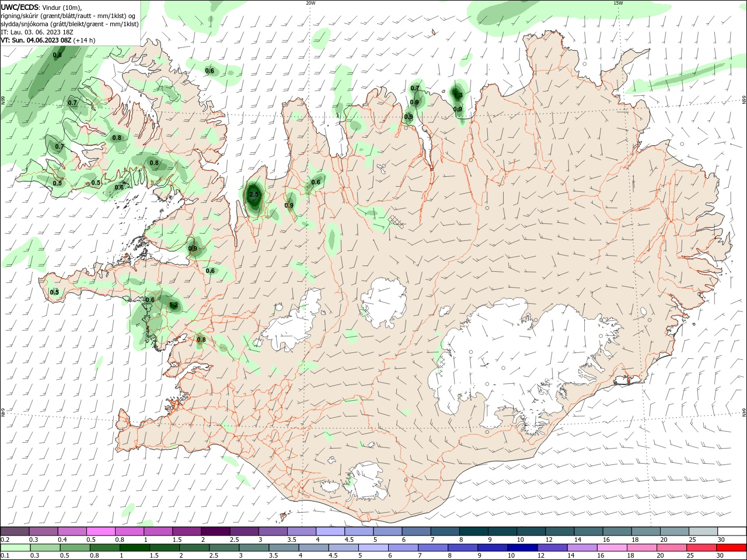This screenshot has width=747, height=560.
Task: Pick the bottom-row green swatch between 0.5 and 0.8
Action: pos(75,548)
